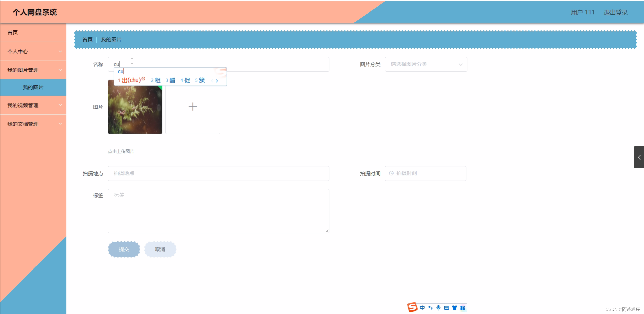
Task: Click 退出登录 logout link
Action: (x=615, y=12)
